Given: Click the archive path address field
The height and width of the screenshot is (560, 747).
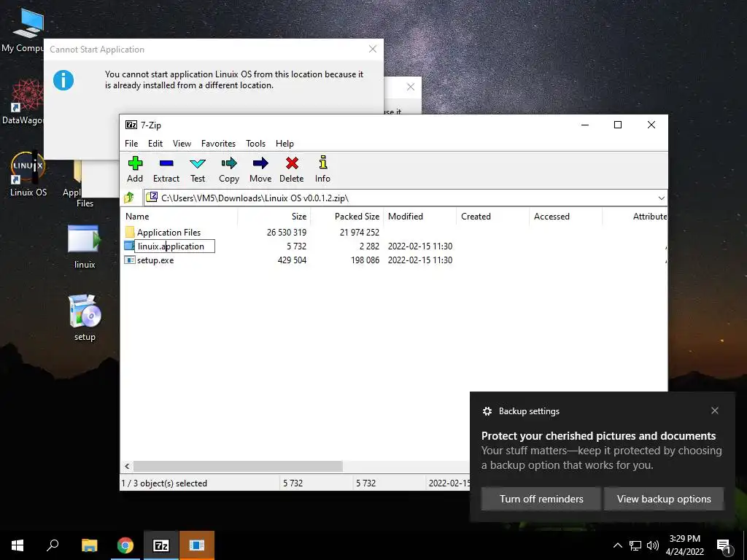Looking at the screenshot, I should [x=400, y=198].
